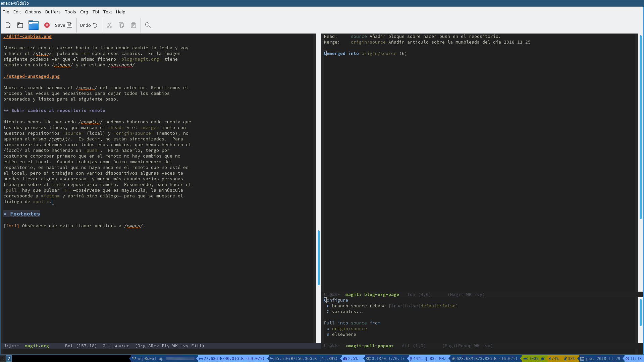Choose 'u origin/source' pull target
This screenshot has width=644, height=362.
pyautogui.click(x=347, y=329)
